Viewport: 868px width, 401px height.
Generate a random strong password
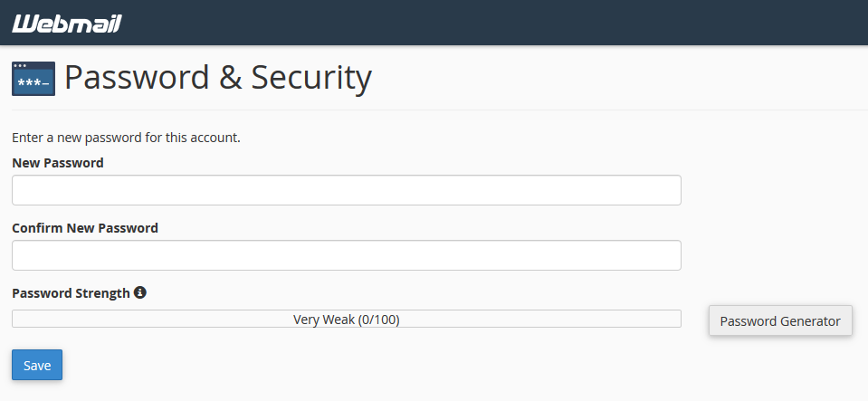coord(780,320)
